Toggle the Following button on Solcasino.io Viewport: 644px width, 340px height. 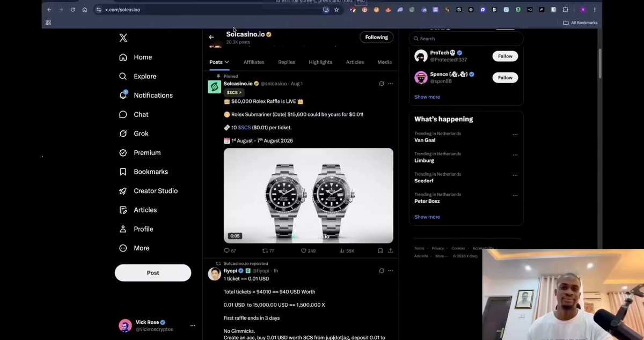pyautogui.click(x=376, y=37)
